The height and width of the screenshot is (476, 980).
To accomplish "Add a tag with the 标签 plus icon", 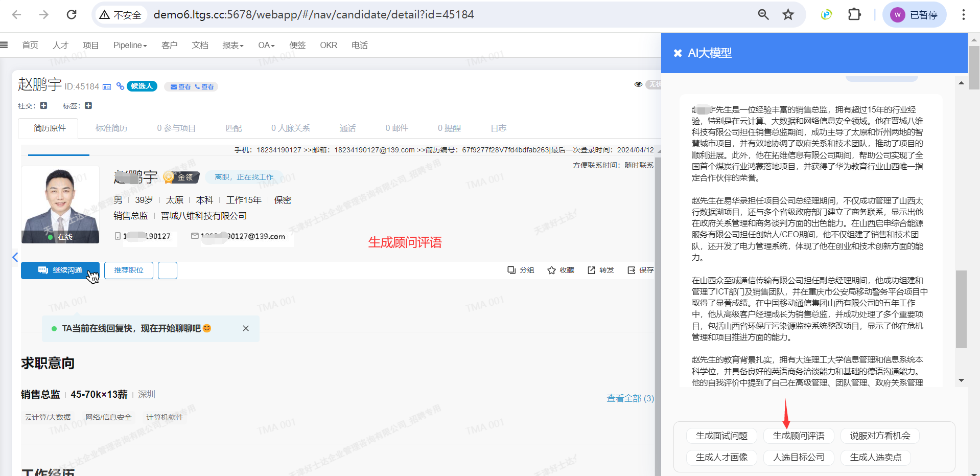I will click(x=88, y=106).
